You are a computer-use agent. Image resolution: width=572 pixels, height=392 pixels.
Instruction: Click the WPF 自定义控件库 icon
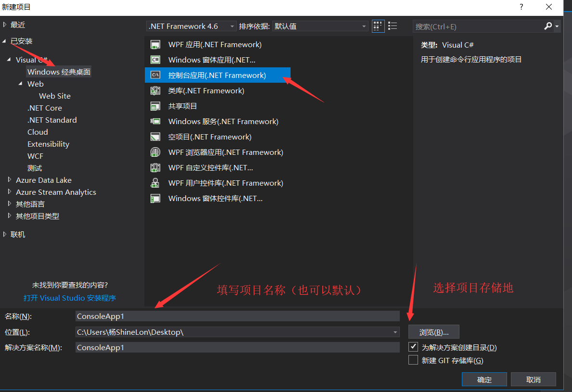(155, 168)
